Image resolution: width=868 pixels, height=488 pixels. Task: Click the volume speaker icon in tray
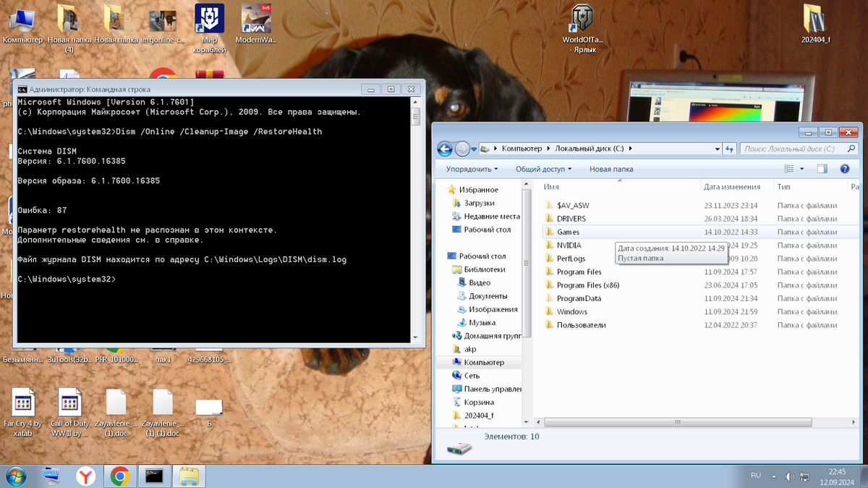pyautogui.click(x=789, y=476)
